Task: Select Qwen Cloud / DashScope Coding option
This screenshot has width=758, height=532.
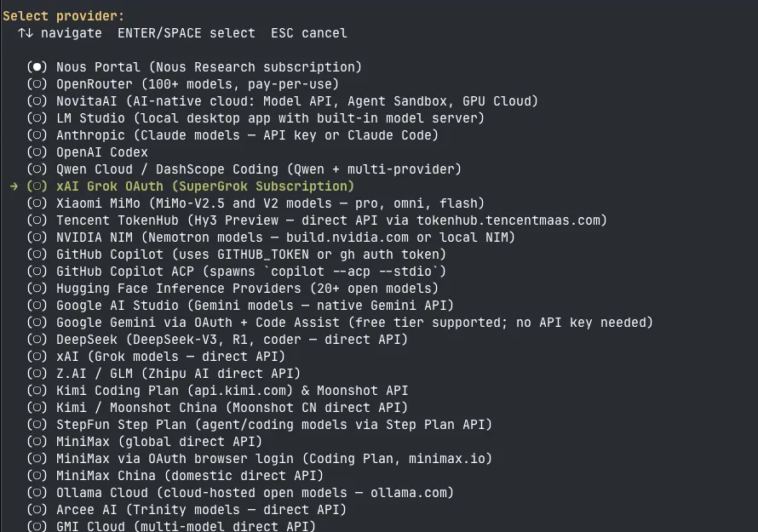Action: click(244, 169)
